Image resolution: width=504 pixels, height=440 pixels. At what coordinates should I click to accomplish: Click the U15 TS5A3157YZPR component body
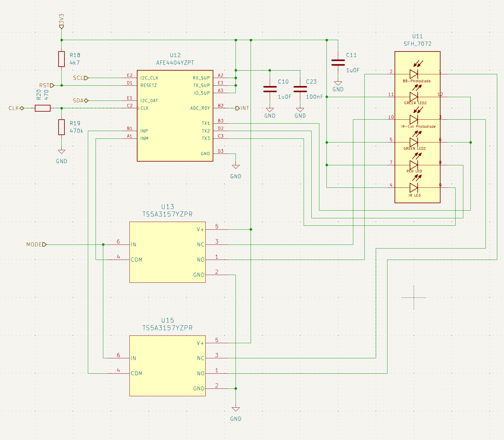pos(167,366)
